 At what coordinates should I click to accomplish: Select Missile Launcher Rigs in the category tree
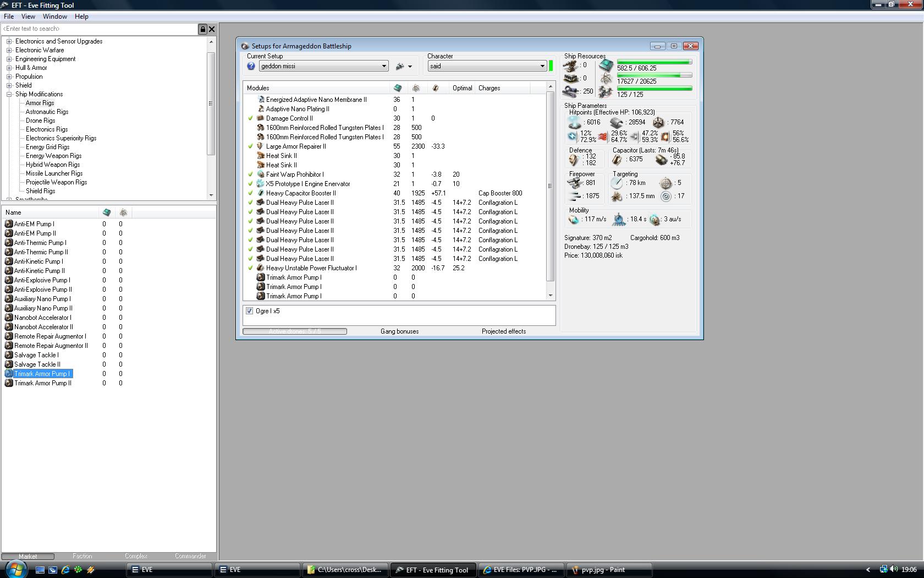click(54, 173)
